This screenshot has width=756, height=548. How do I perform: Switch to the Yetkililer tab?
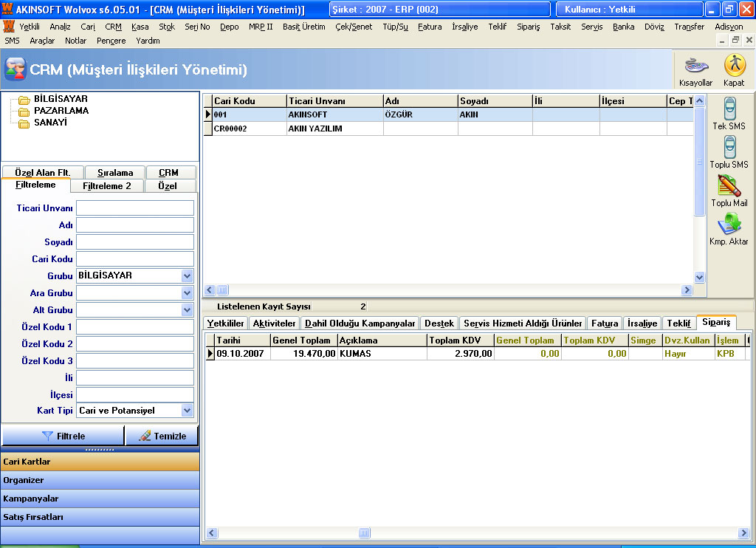pos(225,323)
